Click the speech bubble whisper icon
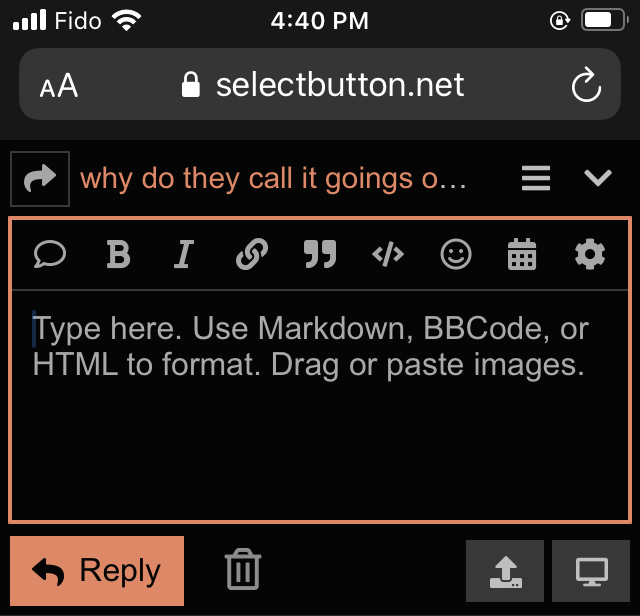Viewport: 640px width, 616px height. tap(49, 256)
